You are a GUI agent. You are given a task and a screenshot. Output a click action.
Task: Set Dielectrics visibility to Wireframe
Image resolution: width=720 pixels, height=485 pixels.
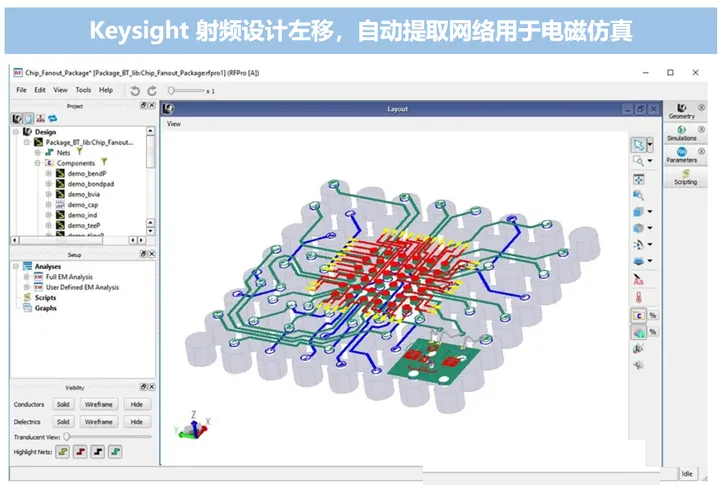[x=98, y=422]
